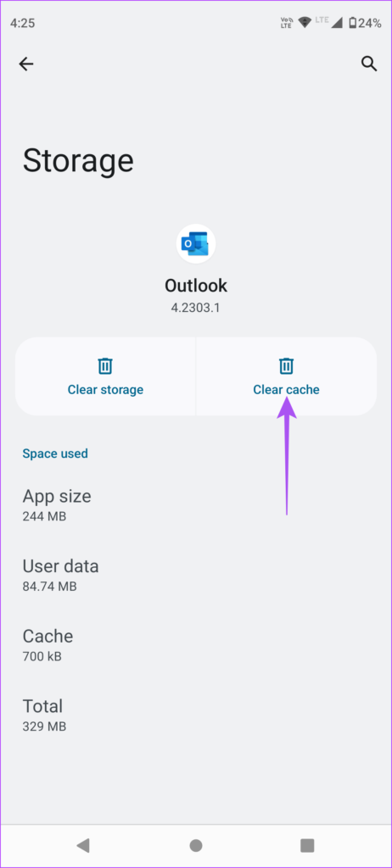Tap the VoLTE status indicator
Screen dimensions: 392x868
coord(287,23)
